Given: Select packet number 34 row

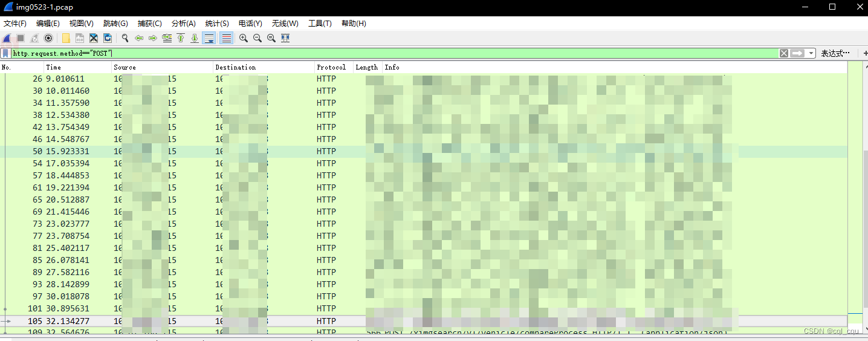Looking at the screenshot, I should click(423, 103).
